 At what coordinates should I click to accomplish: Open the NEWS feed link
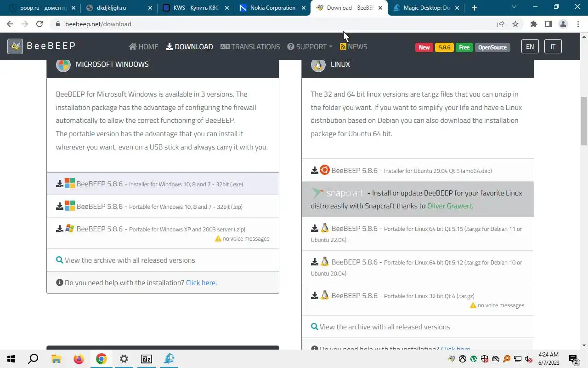point(353,46)
